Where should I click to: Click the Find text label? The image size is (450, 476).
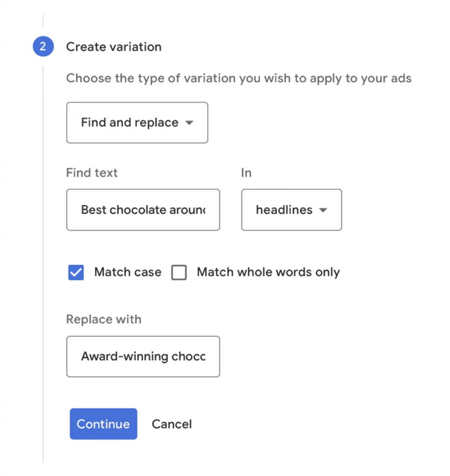tap(92, 173)
